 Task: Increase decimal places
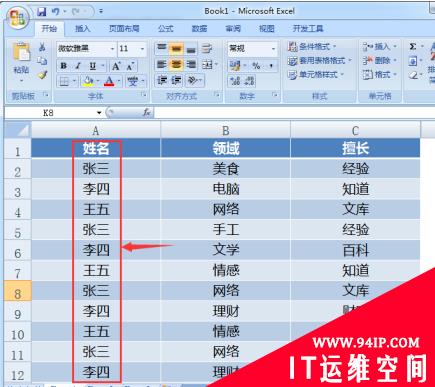[x=235, y=81]
